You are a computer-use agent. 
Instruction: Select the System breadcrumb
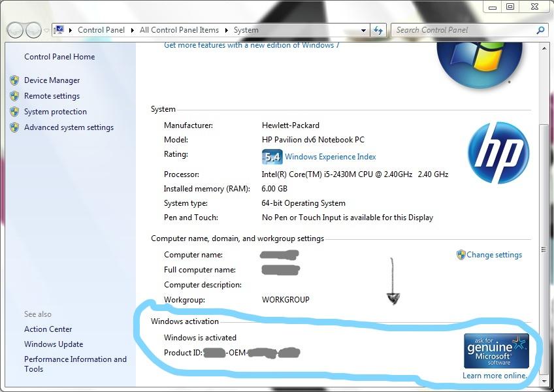[246, 30]
